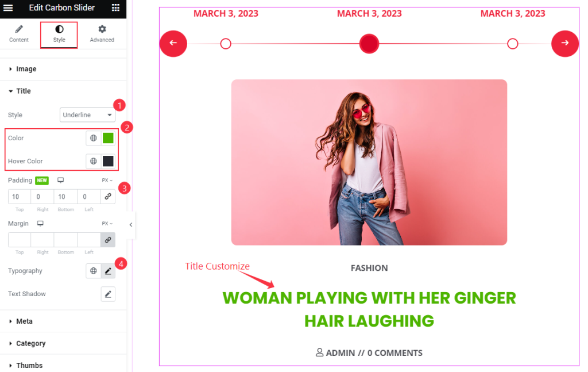Click the responsive device icon beside Padding
The width and height of the screenshot is (588, 372).
point(60,180)
